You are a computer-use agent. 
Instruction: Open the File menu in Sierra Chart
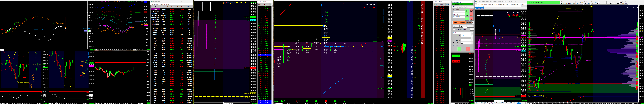pyautogui.click(x=479, y=4)
